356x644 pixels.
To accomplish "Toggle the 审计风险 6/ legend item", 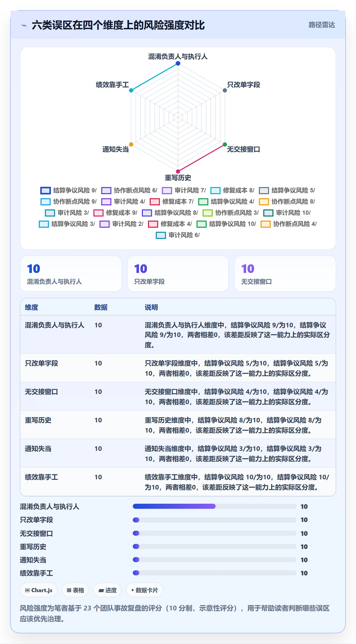I will [178, 235].
